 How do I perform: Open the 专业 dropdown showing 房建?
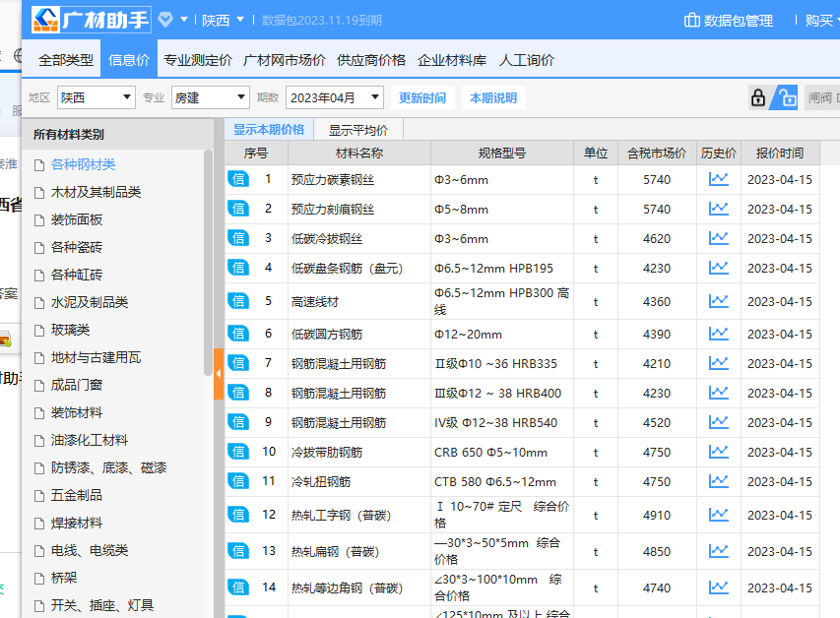[x=211, y=97]
